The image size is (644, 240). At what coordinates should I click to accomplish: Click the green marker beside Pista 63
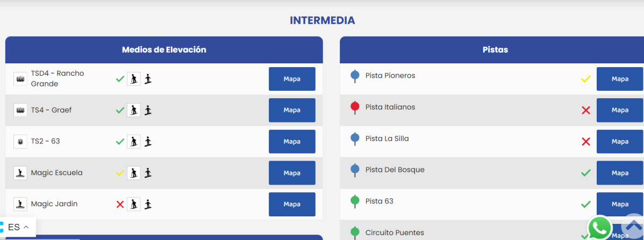click(355, 201)
